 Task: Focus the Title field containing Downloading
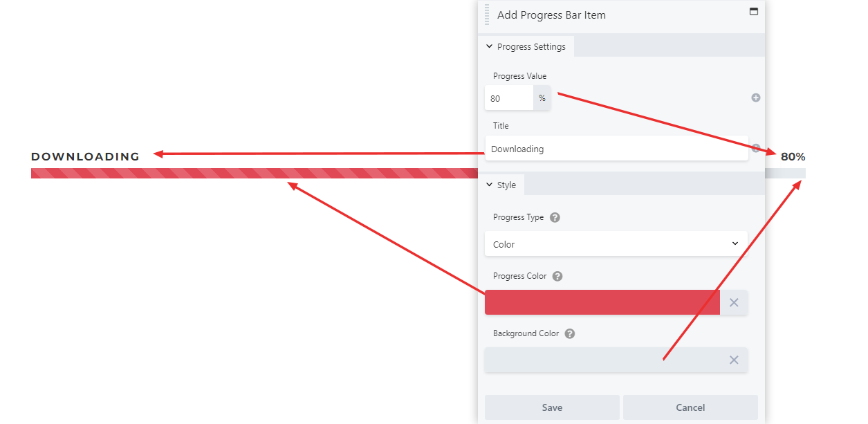click(616, 148)
